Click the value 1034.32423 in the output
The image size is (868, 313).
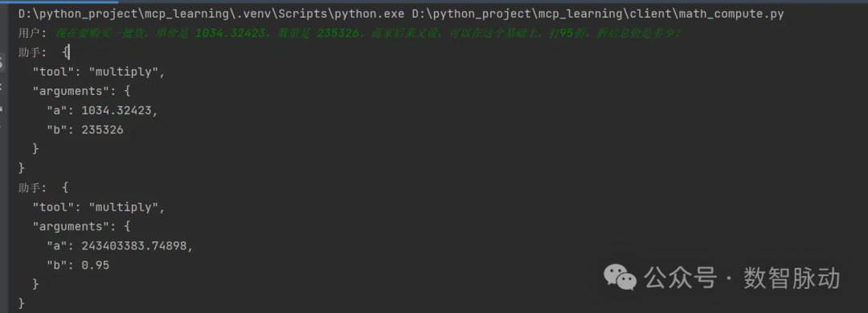[117, 110]
